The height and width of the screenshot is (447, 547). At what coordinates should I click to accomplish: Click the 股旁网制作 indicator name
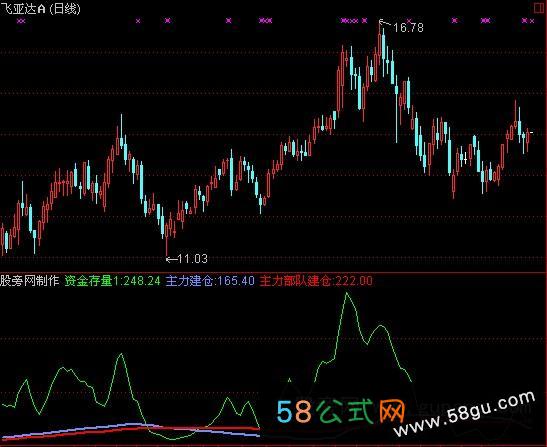pos(30,281)
